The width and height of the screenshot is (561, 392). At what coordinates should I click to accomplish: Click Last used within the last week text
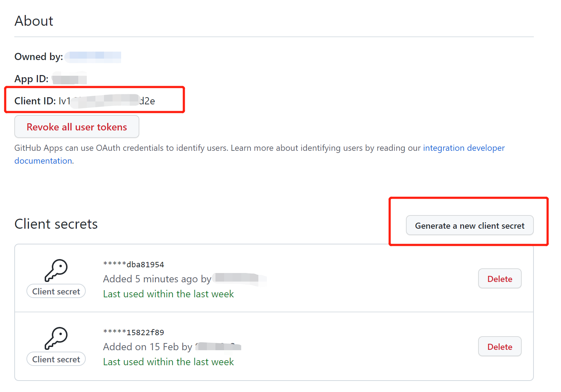pos(168,294)
